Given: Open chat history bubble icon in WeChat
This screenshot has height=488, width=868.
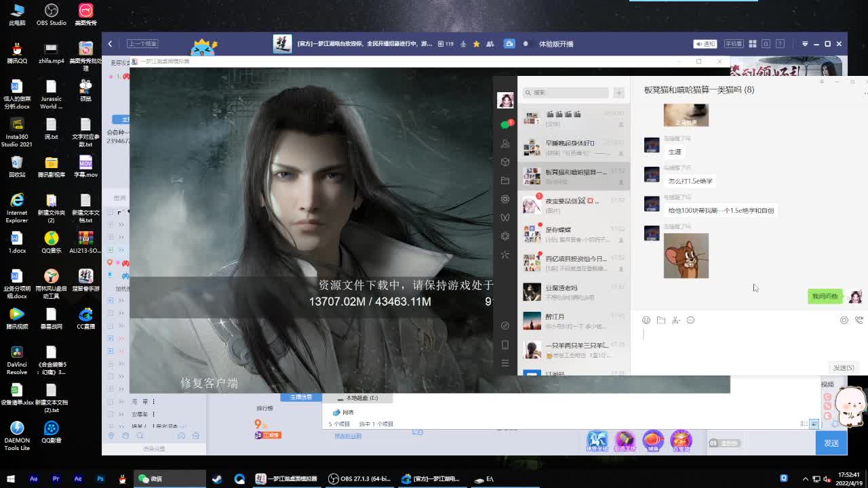Looking at the screenshot, I should point(690,320).
